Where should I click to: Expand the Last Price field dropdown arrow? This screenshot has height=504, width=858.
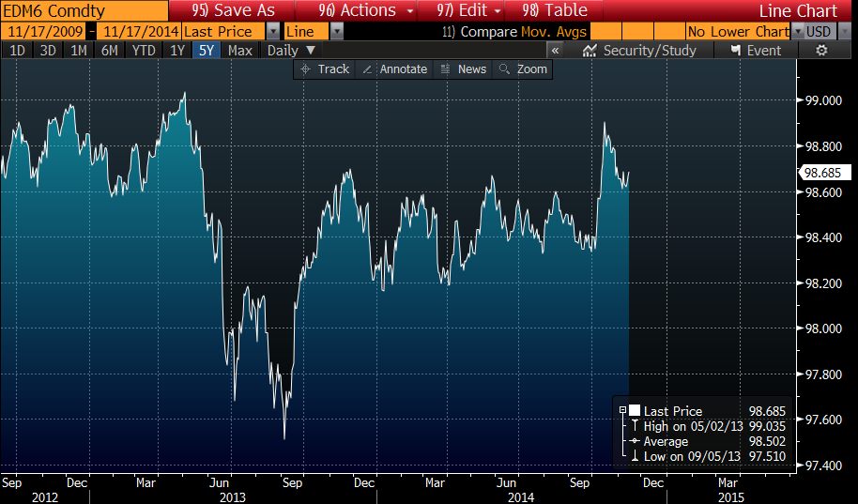273,32
